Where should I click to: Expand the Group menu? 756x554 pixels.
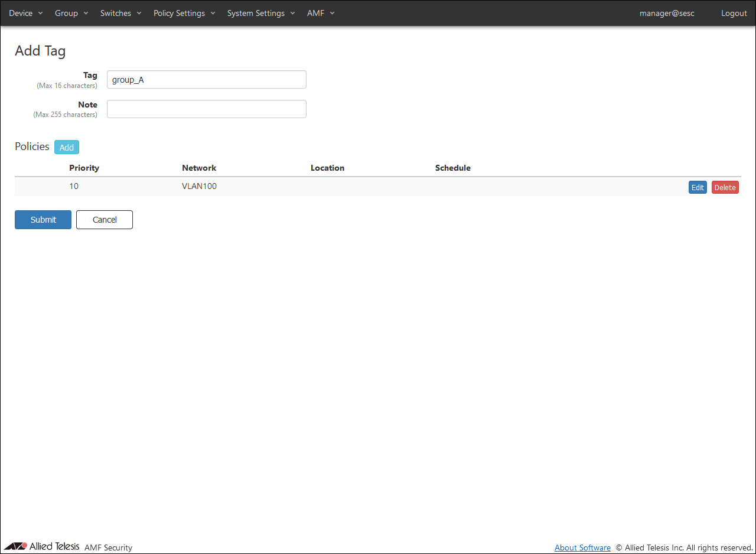tap(71, 13)
